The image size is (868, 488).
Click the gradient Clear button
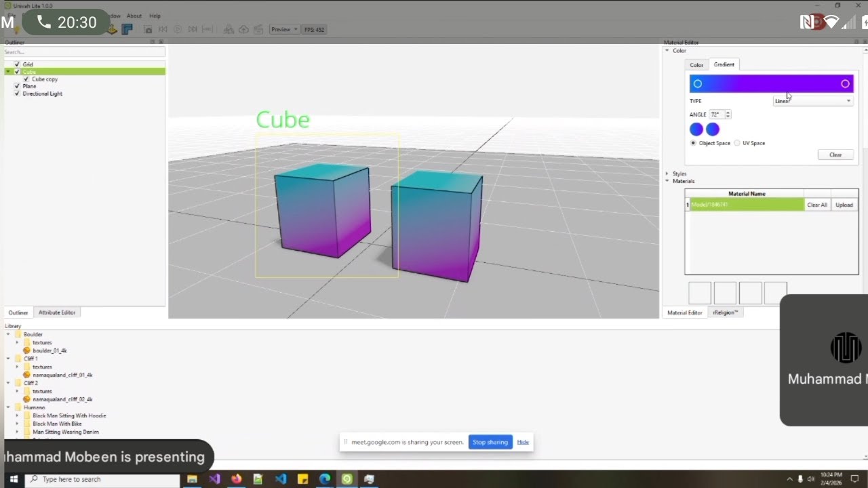(835, 155)
